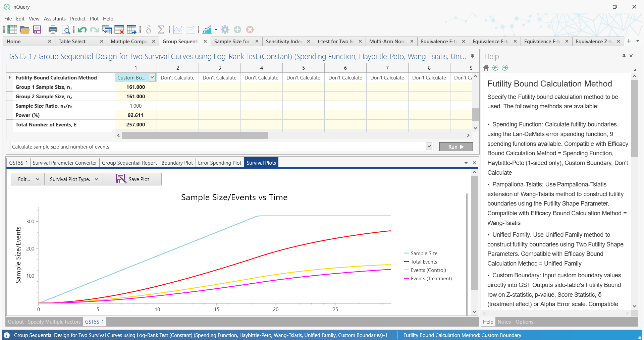The width and height of the screenshot is (644, 340).
Task: Print via the printer toolbar icon
Action: (x=53, y=30)
